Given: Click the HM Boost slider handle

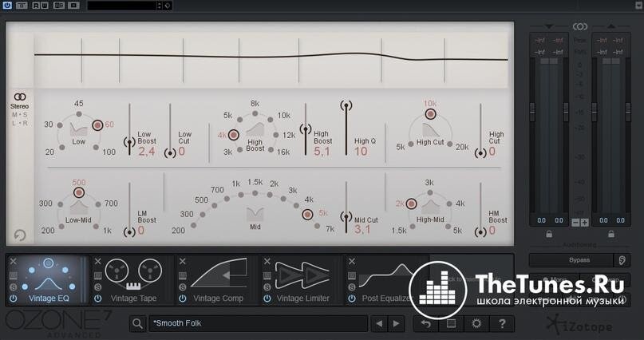Looking at the screenshot, I should tap(480, 232).
